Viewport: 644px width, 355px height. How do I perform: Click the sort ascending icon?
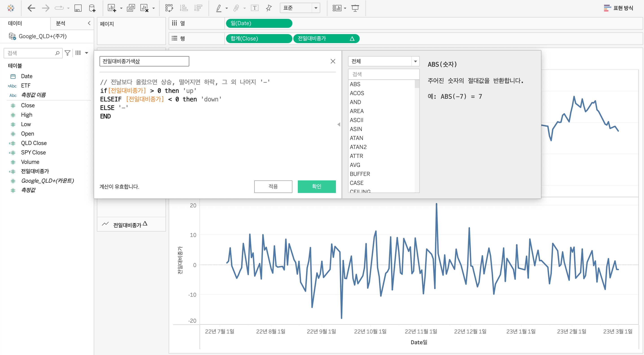coord(184,8)
